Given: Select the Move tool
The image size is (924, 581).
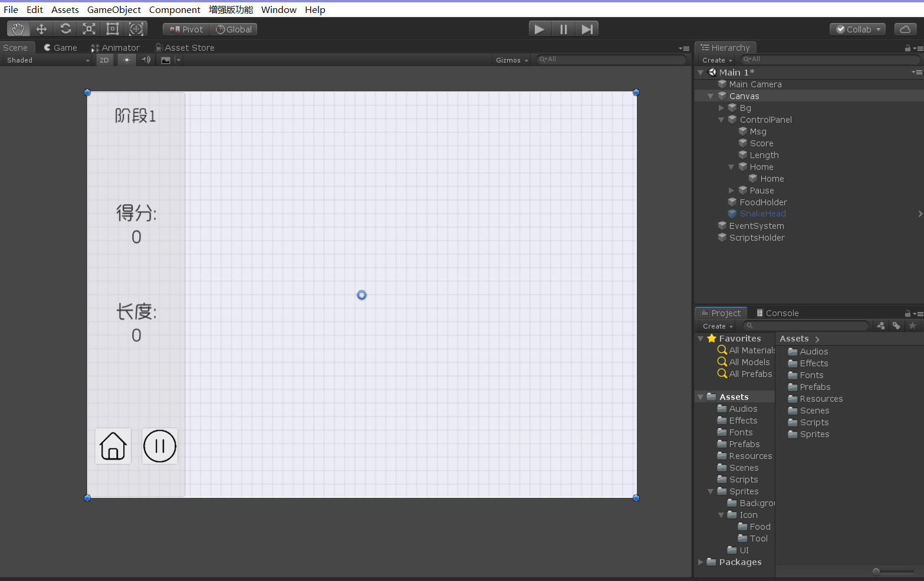Looking at the screenshot, I should (41, 29).
